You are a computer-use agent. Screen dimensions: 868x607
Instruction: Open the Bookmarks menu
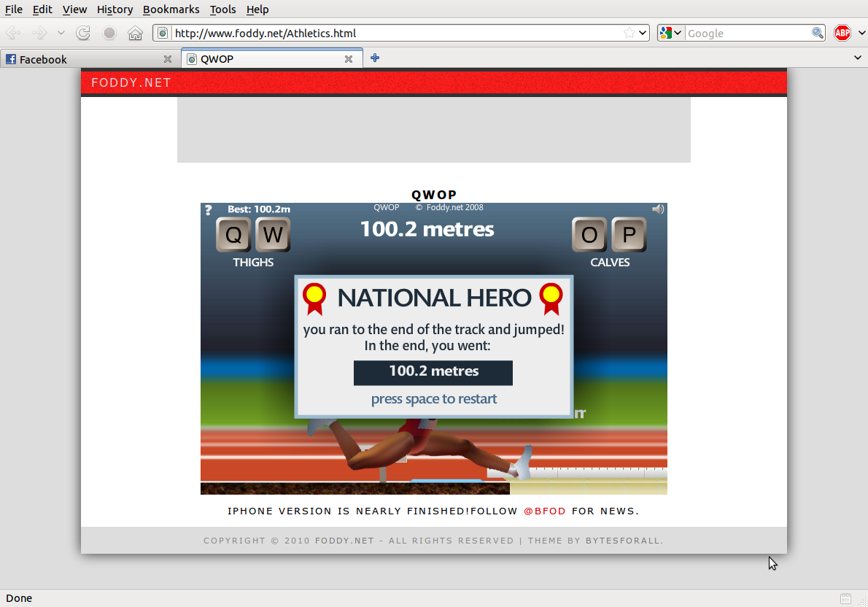(x=171, y=9)
